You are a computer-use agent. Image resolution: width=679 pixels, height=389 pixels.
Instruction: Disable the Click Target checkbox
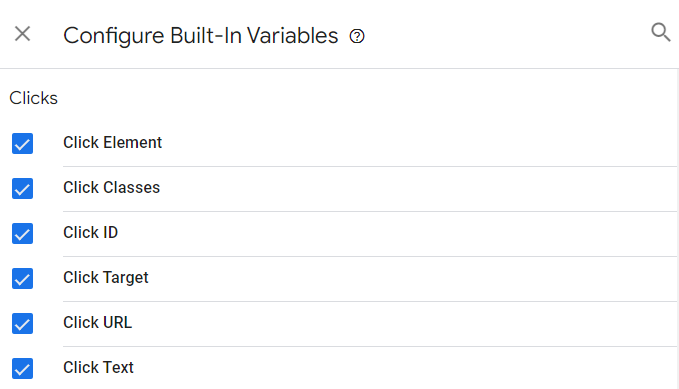(x=23, y=279)
